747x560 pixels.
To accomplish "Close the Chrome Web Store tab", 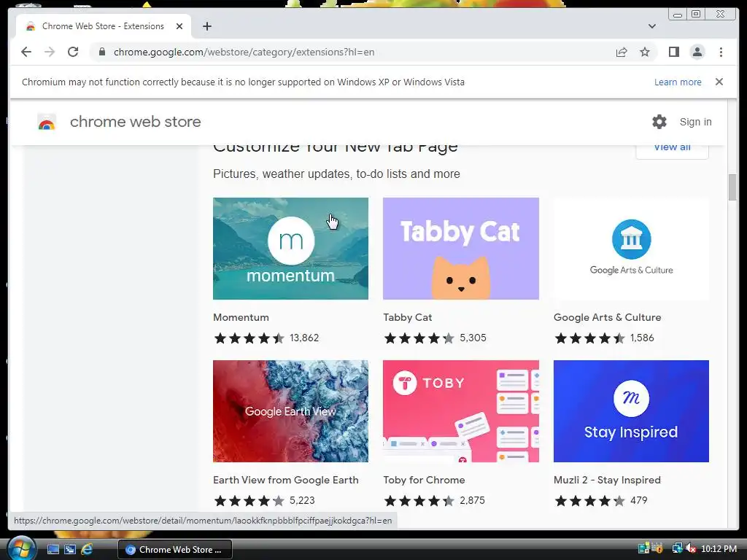I will tap(179, 26).
